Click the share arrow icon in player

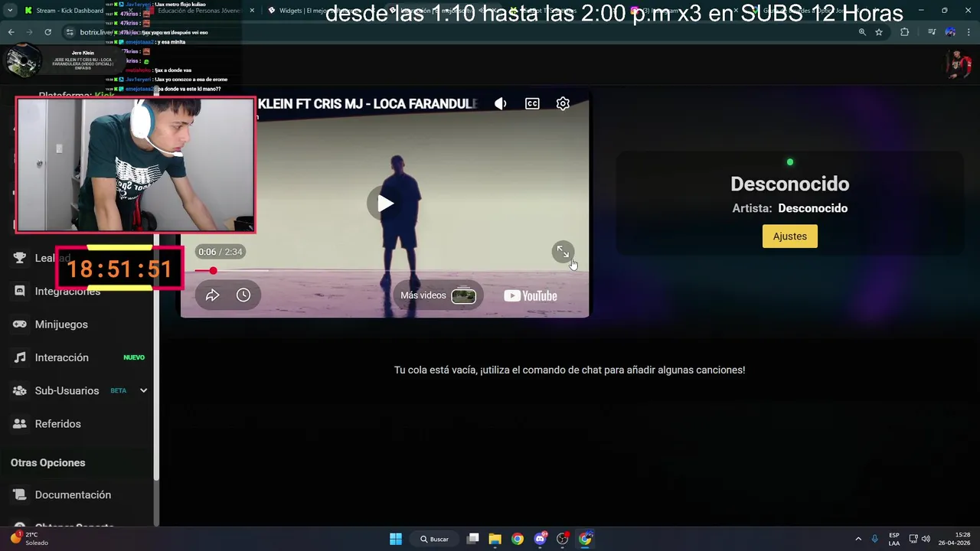coord(213,295)
